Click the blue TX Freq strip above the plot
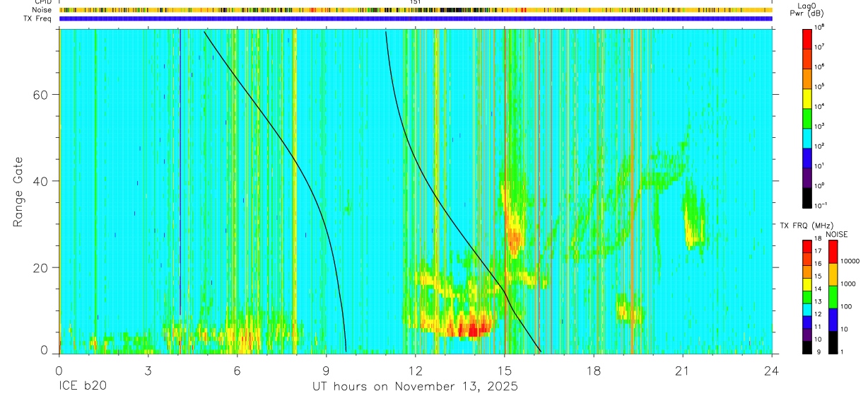 pos(416,18)
